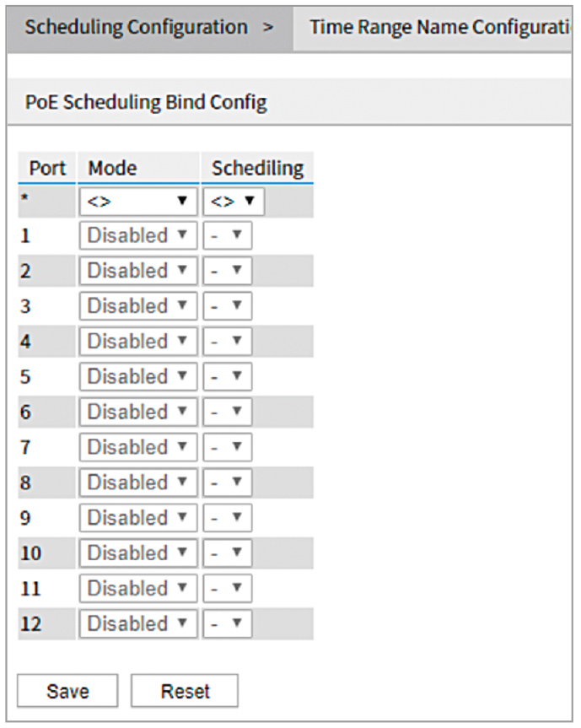Open Mode dropdown for port 9
The height and width of the screenshot is (728, 581).
pyautogui.click(x=138, y=519)
